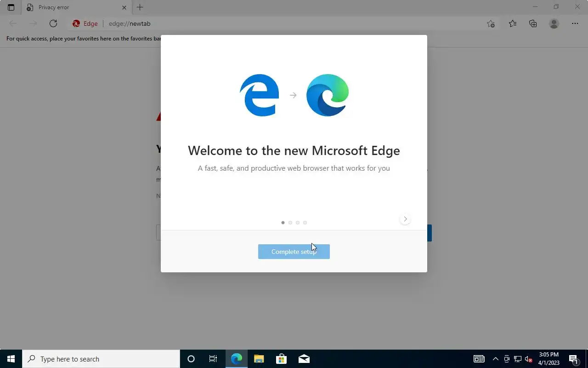Open the Favorites list icon
The height and width of the screenshot is (368, 588).
tap(512, 23)
